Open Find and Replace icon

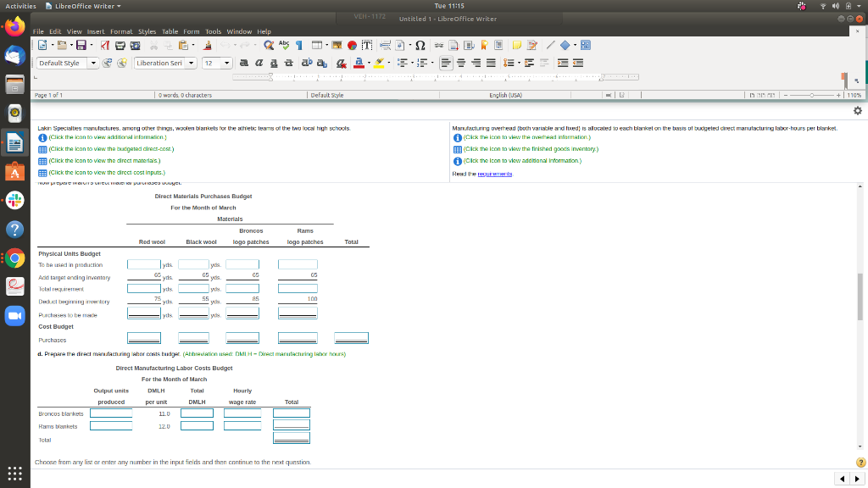coord(269,46)
